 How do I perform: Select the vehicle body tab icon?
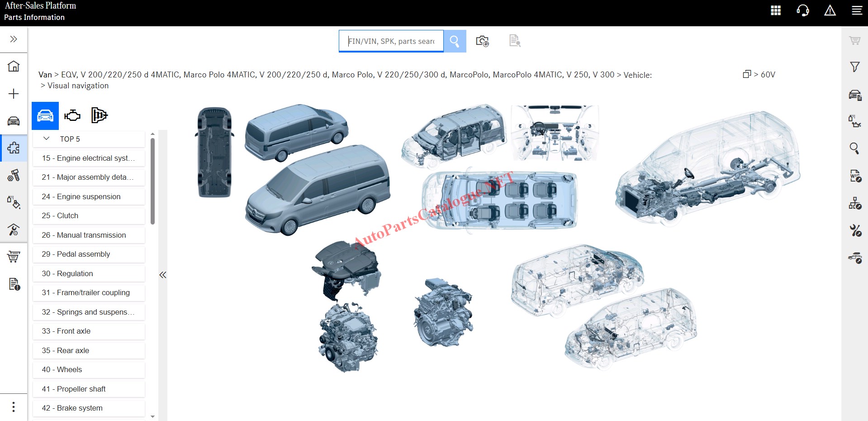click(45, 116)
